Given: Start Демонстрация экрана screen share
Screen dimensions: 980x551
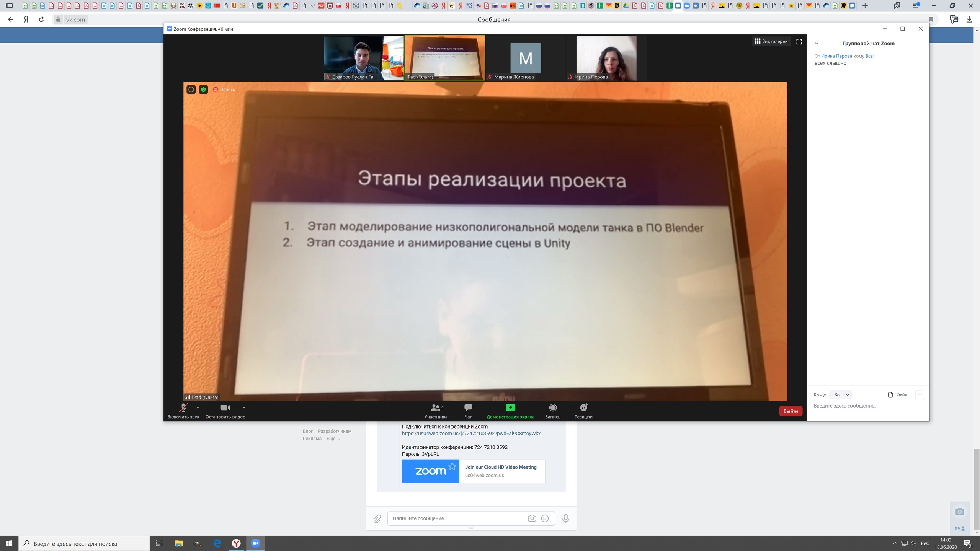Looking at the screenshot, I should 510,411.
